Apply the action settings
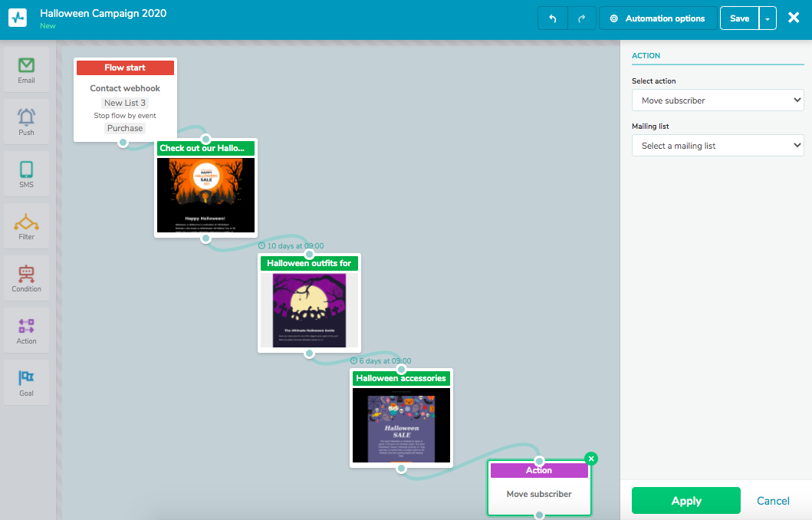This screenshot has height=520, width=812. point(685,501)
